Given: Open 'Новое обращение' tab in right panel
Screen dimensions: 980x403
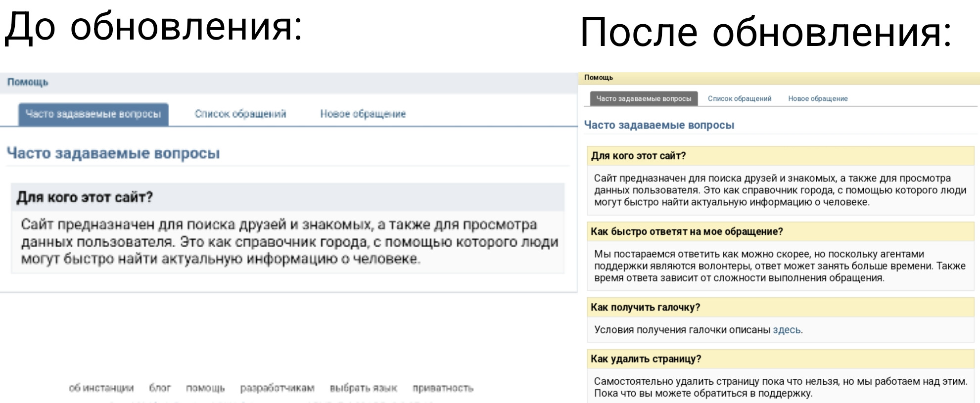Looking at the screenshot, I should (x=817, y=98).
